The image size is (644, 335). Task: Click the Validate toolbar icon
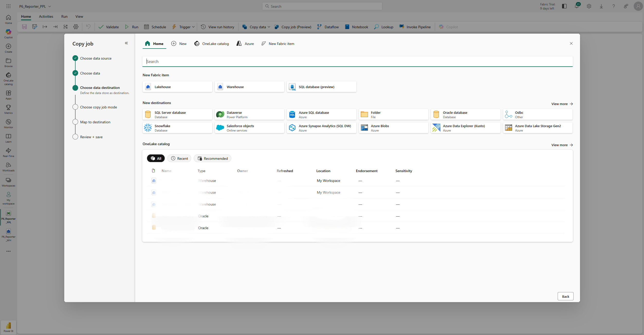101,27
